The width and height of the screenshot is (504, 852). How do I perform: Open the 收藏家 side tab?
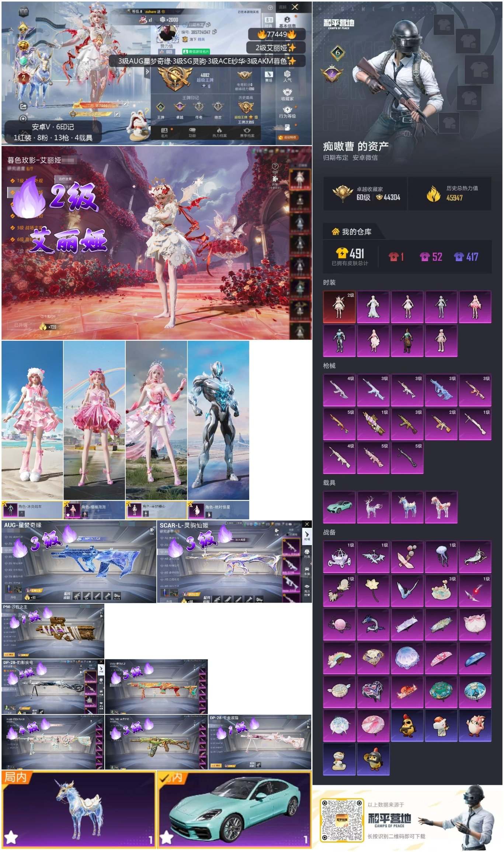(x=287, y=94)
